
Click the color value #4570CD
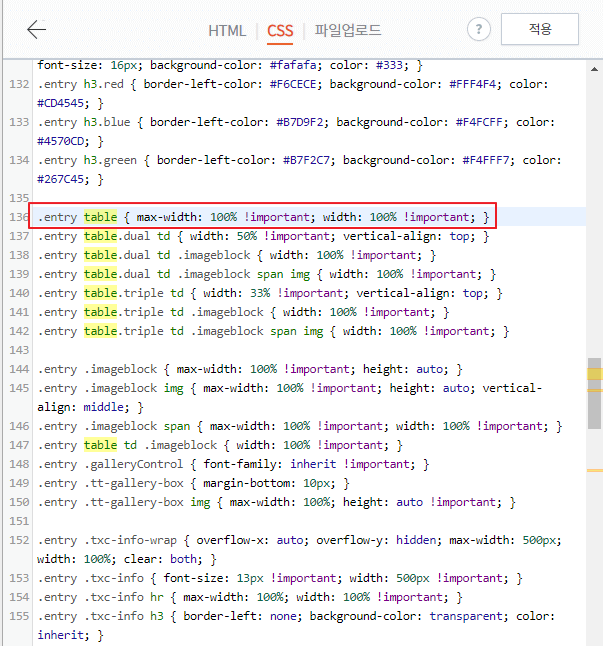(60, 141)
